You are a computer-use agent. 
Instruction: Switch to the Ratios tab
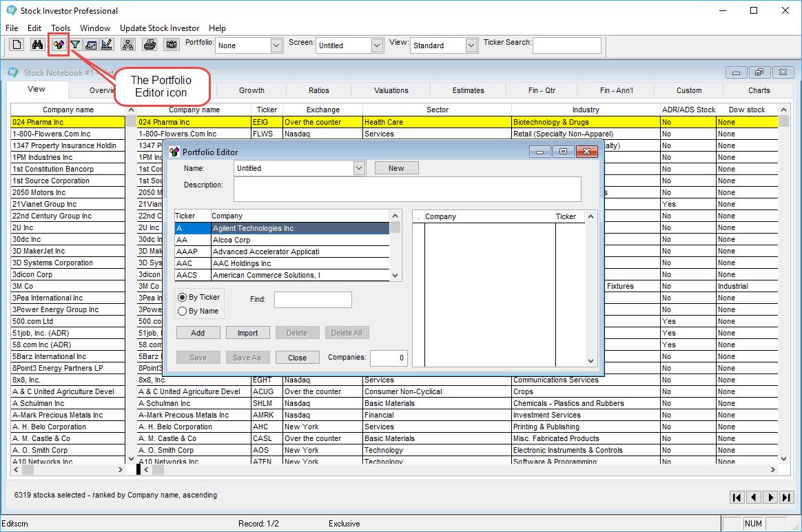(318, 90)
